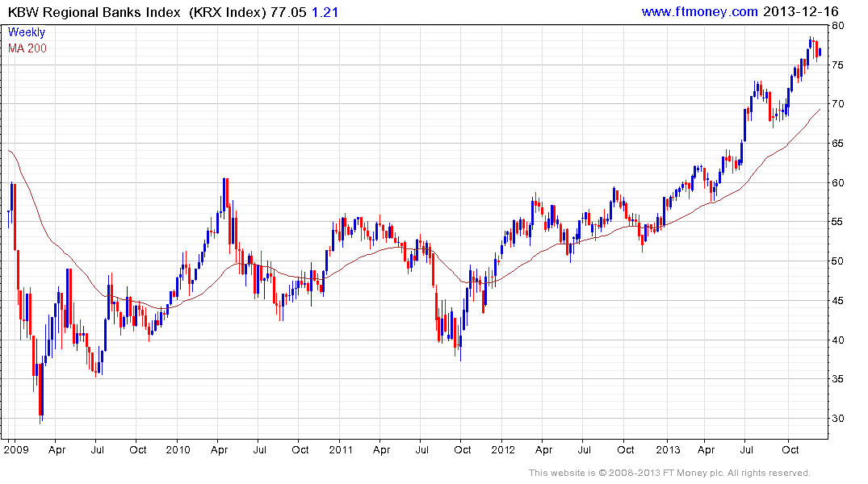
Task: Select the (KRX Index) ticker text
Action: click(x=228, y=12)
